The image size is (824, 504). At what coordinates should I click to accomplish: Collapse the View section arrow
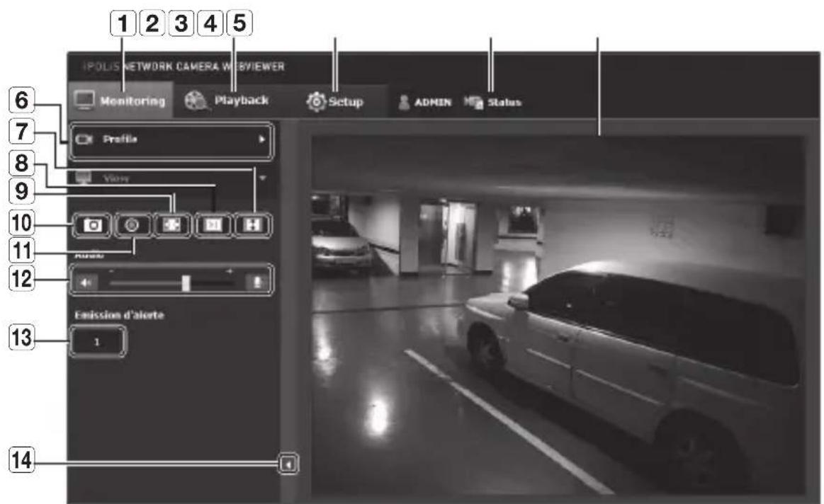(x=262, y=177)
